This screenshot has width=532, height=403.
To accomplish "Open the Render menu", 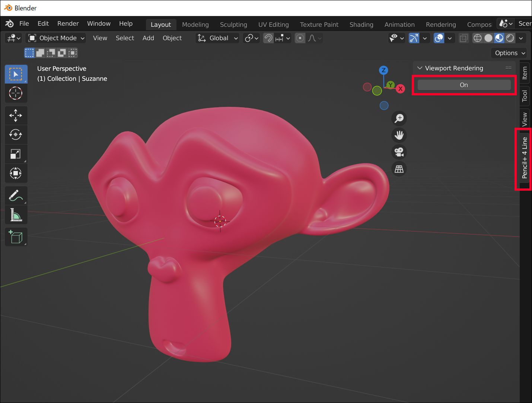I will [68, 23].
